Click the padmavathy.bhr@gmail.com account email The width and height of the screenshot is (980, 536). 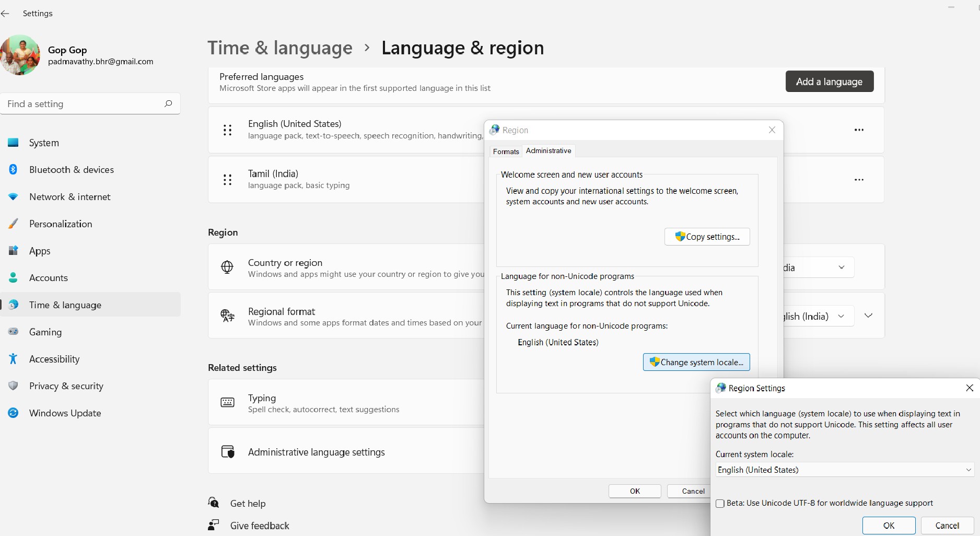click(x=101, y=62)
